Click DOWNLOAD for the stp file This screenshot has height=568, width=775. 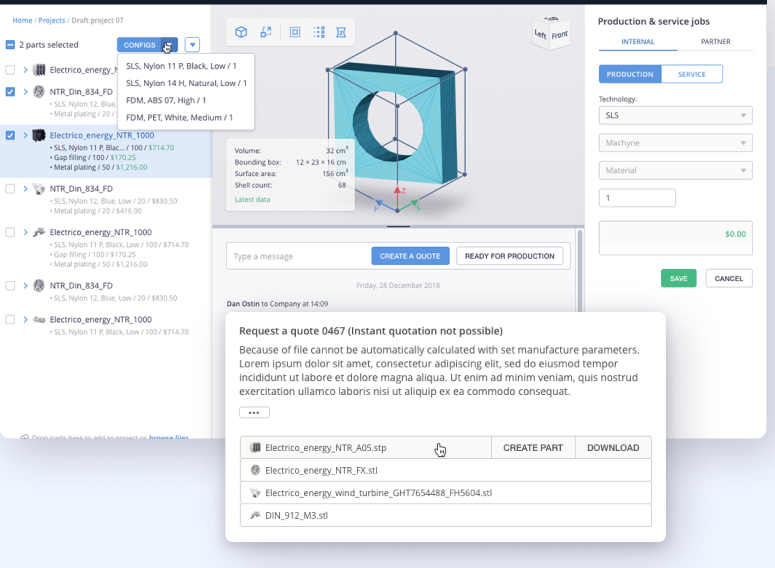[613, 447]
